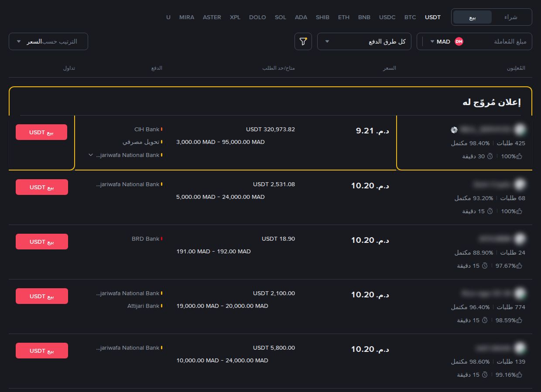Image resolution: width=541 pixels, height=392 pixels.
Task: Click avatar of merchant with 68 orders
Action: click(519, 184)
